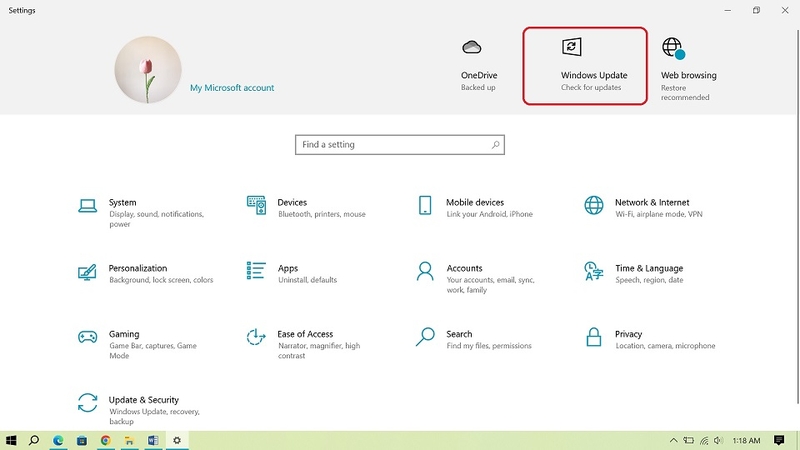Viewport: 800px width, 450px height.
Task: Click the 1:18 AM taskbar clock
Action: tap(746, 440)
